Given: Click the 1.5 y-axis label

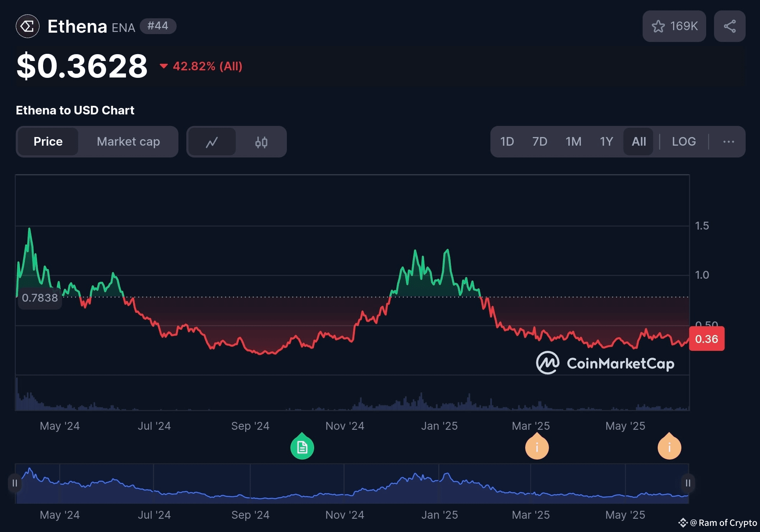Looking at the screenshot, I should (702, 226).
